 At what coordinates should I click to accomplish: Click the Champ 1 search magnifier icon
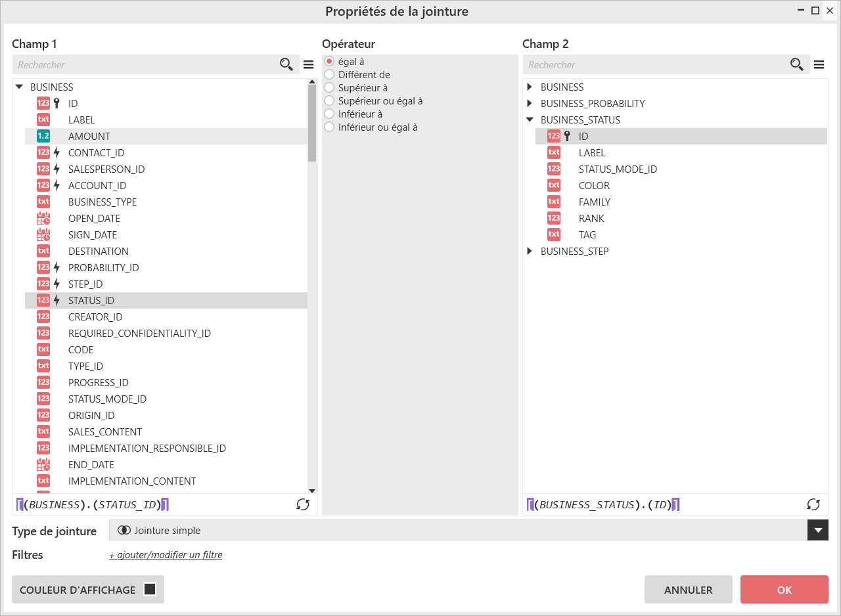click(286, 64)
